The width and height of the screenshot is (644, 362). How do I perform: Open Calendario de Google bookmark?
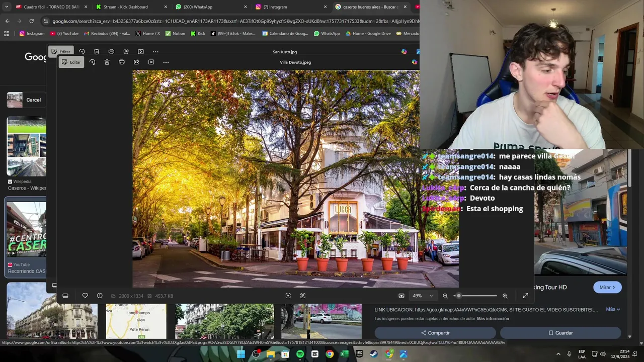[285, 34]
